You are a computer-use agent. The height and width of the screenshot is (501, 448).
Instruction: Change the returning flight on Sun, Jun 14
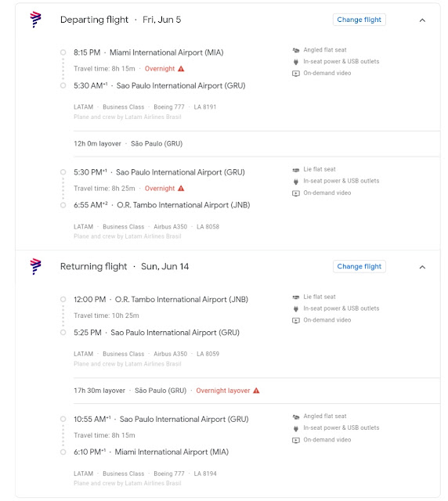(x=359, y=266)
